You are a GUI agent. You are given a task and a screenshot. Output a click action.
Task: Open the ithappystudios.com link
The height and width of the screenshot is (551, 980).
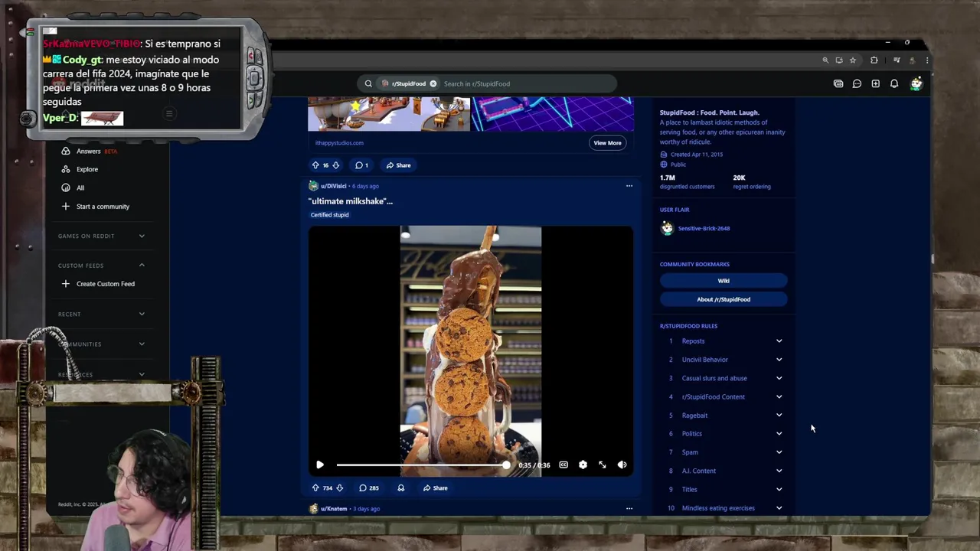339,143
